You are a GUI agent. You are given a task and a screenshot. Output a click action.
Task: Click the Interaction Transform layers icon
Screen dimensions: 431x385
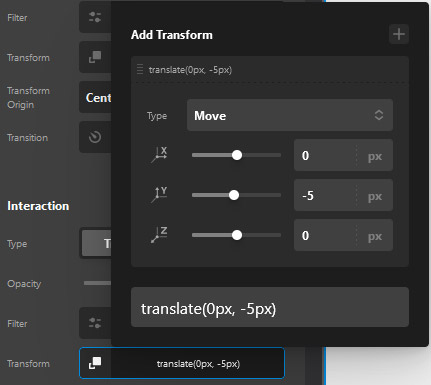point(95,363)
